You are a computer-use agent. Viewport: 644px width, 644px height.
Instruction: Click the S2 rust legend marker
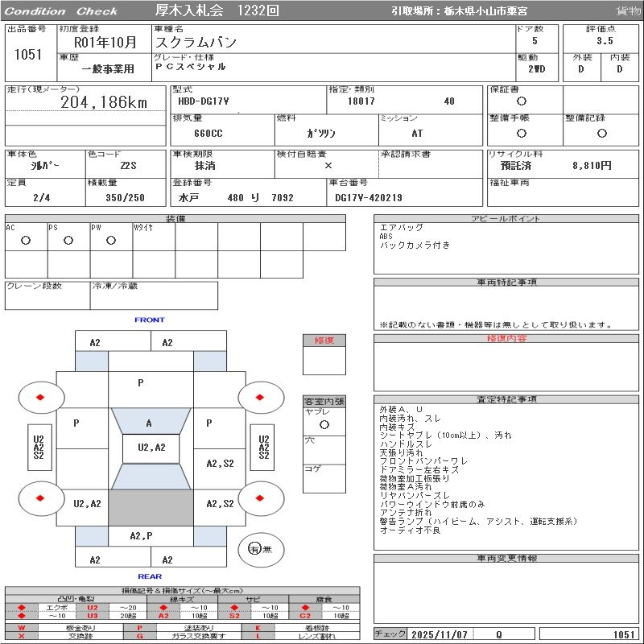(234, 616)
